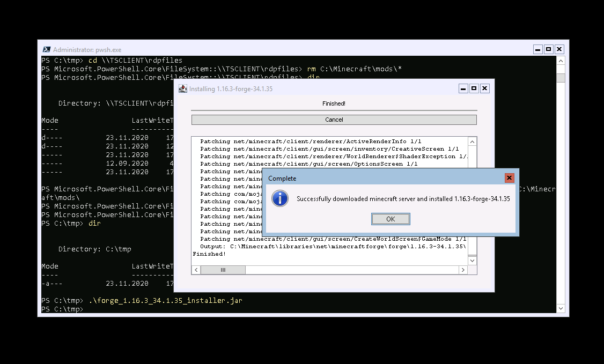This screenshot has width=604, height=364.
Task: Click the success message text in Complete dialog
Action: pyautogui.click(x=403, y=199)
